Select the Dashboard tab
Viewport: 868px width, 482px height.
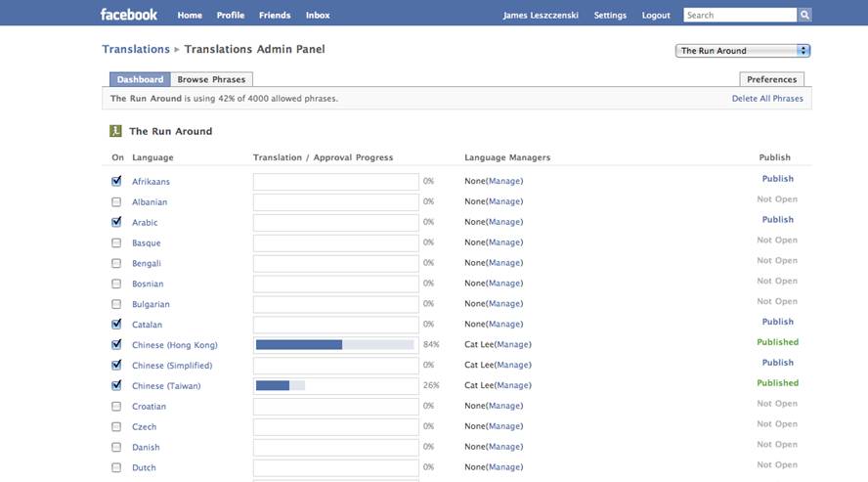[140, 79]
